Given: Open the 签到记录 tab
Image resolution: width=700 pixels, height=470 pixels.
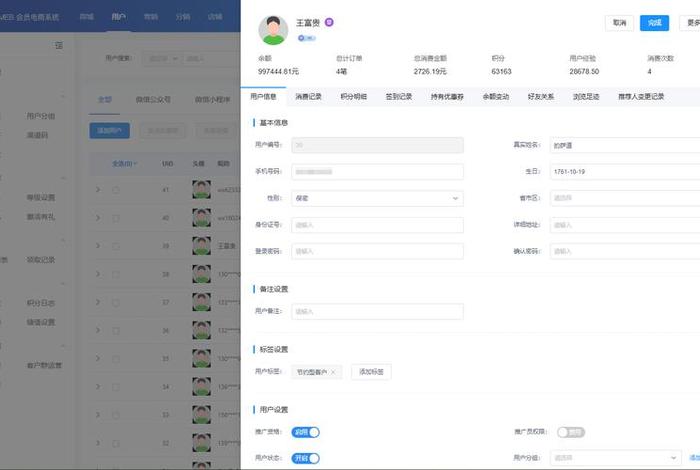Looking at the screenshot, I should tap(399, 96).
